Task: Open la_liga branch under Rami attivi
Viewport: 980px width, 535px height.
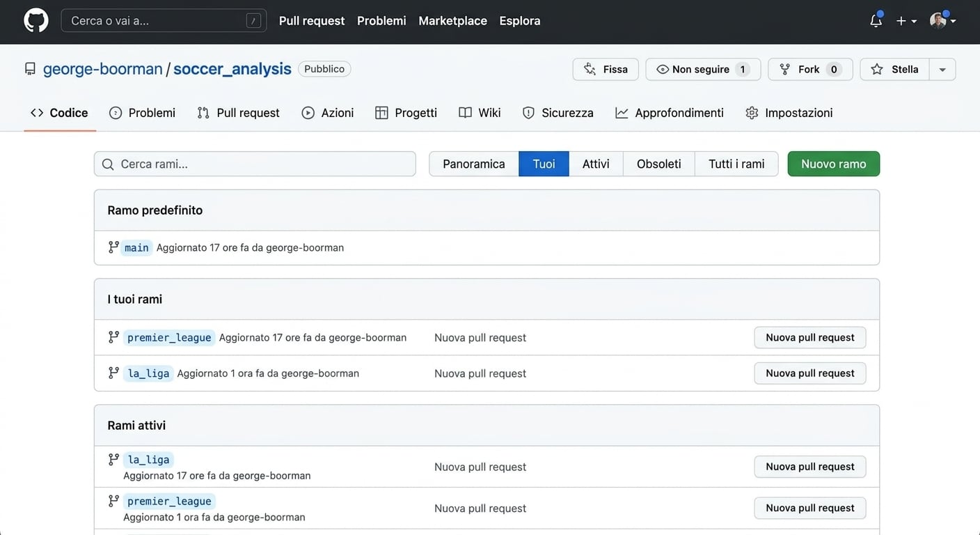Action: (x=148, y=460)
